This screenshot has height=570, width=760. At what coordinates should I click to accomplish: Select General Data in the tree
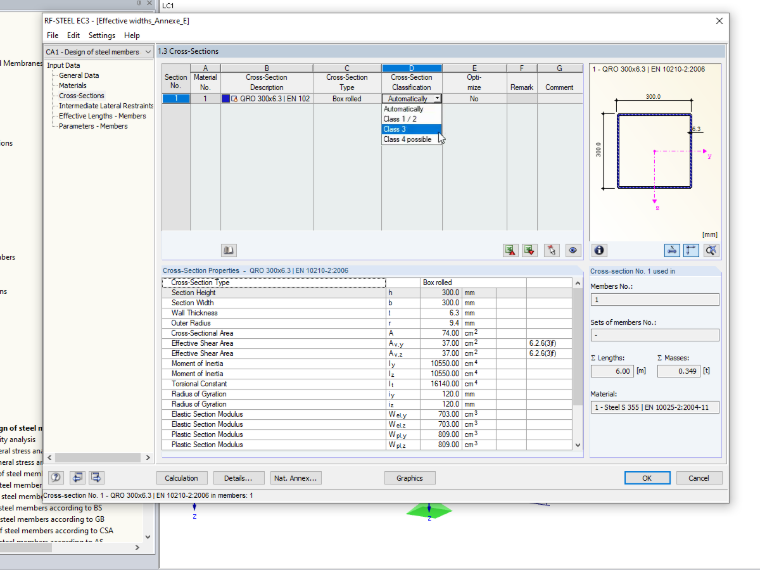click(79, 76)
